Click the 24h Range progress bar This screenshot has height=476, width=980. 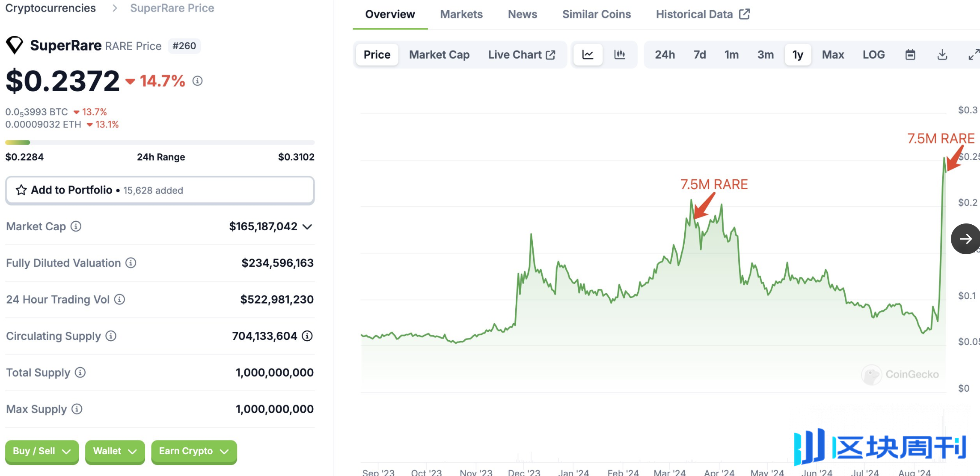click(160, 142)
